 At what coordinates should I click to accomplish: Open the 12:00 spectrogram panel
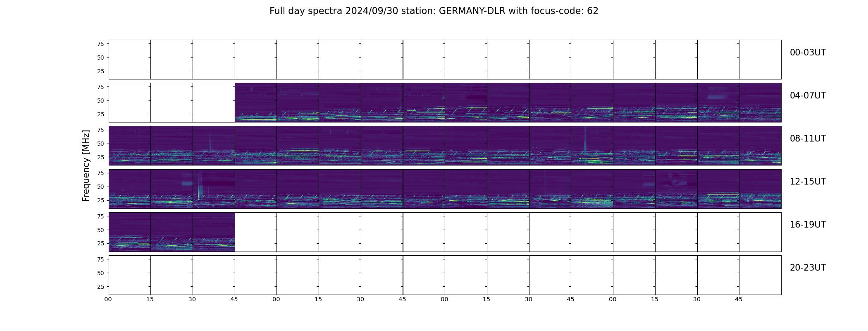(130, 189)
